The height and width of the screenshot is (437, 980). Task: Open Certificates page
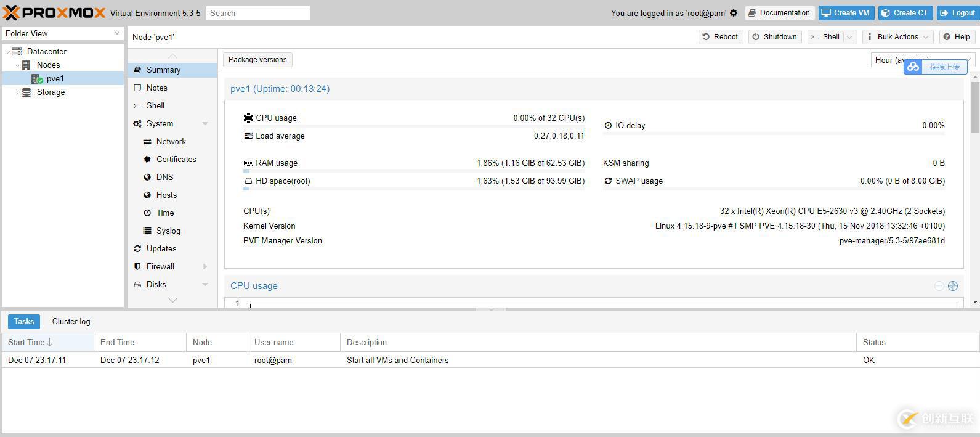[172, 159]
